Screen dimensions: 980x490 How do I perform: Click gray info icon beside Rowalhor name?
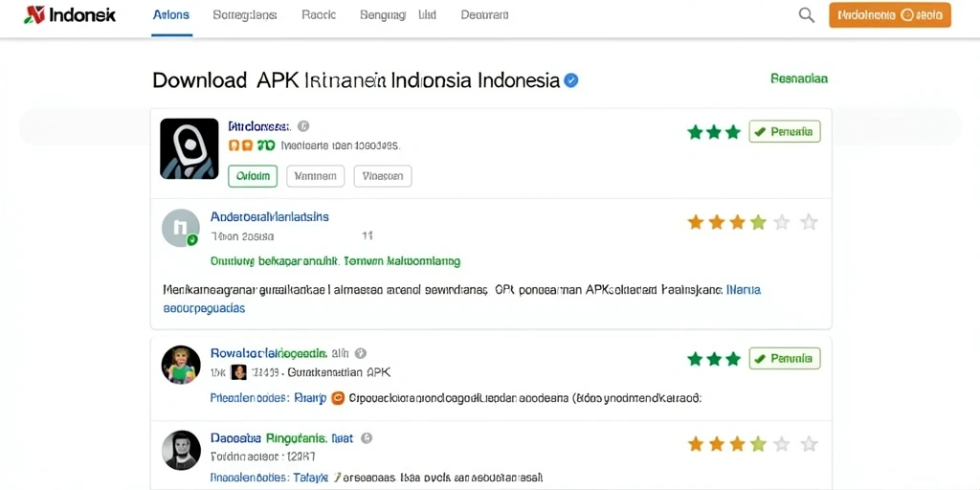point(360,353)
